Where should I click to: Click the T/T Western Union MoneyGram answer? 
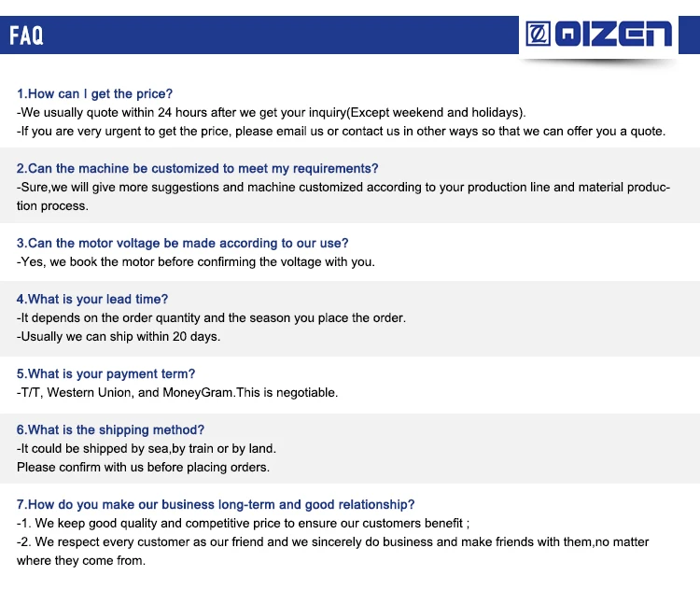(177, 393)
